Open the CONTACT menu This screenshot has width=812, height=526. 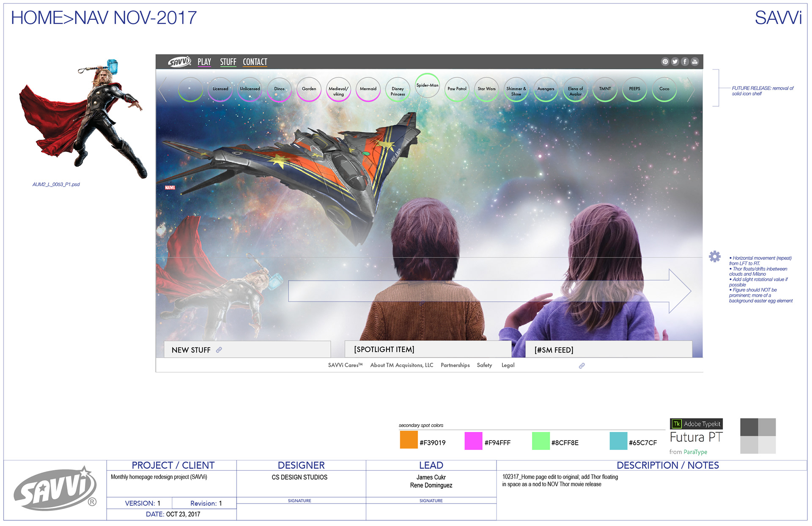pos(255,62)
